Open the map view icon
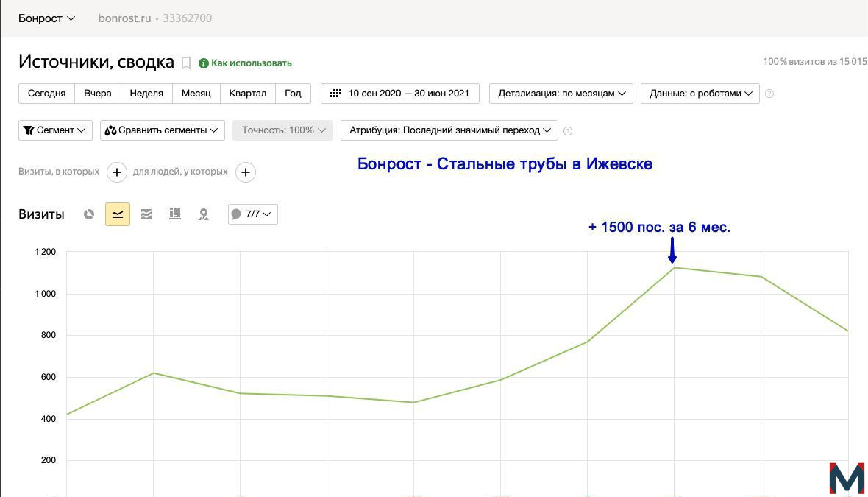The width and height of the screenshot is (868, 497). (204, 214)
